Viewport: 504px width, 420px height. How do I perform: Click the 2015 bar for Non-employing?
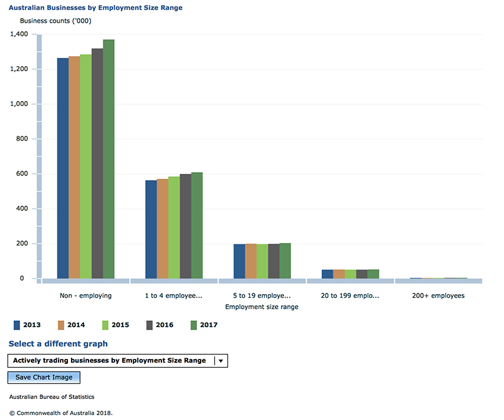coord(86,166)
